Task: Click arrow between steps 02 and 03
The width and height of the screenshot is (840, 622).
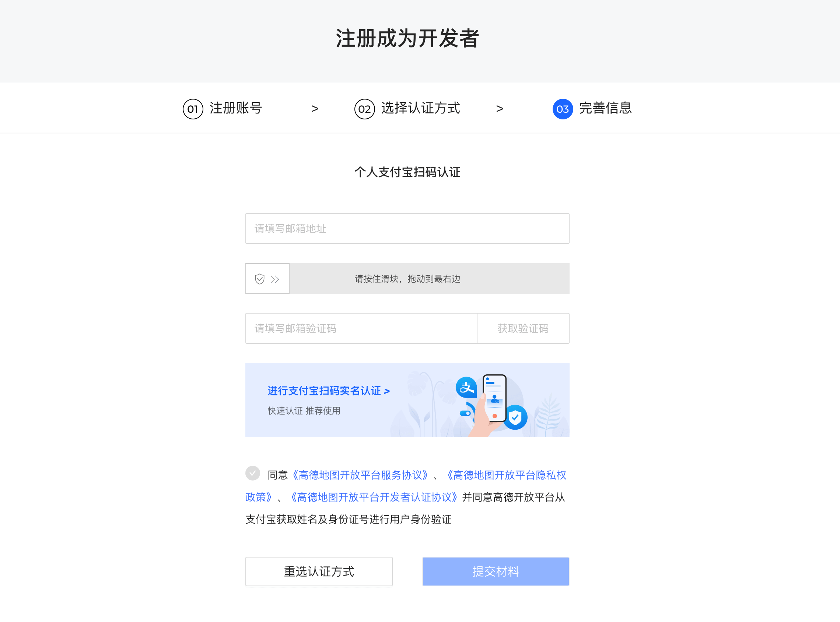Action: 500,109
